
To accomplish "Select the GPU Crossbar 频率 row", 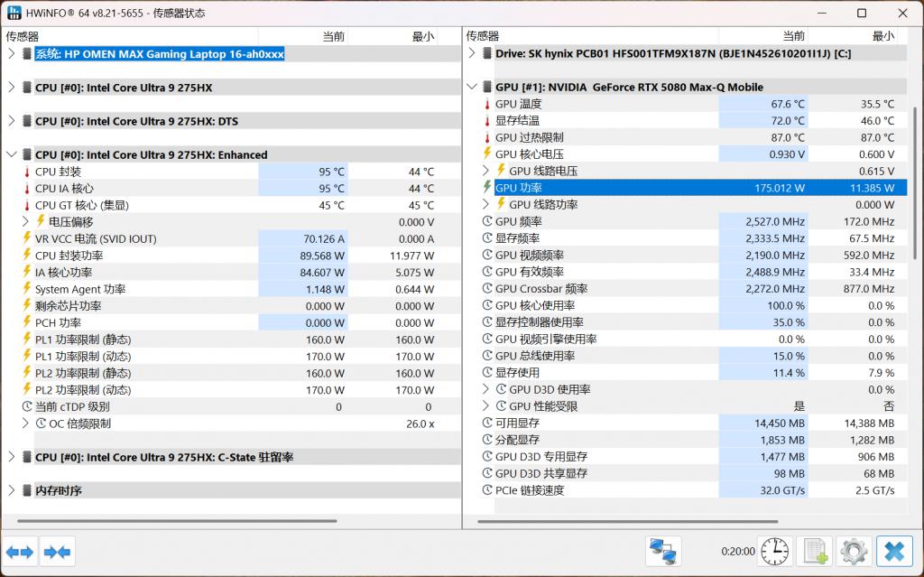I will pos(694,289).
